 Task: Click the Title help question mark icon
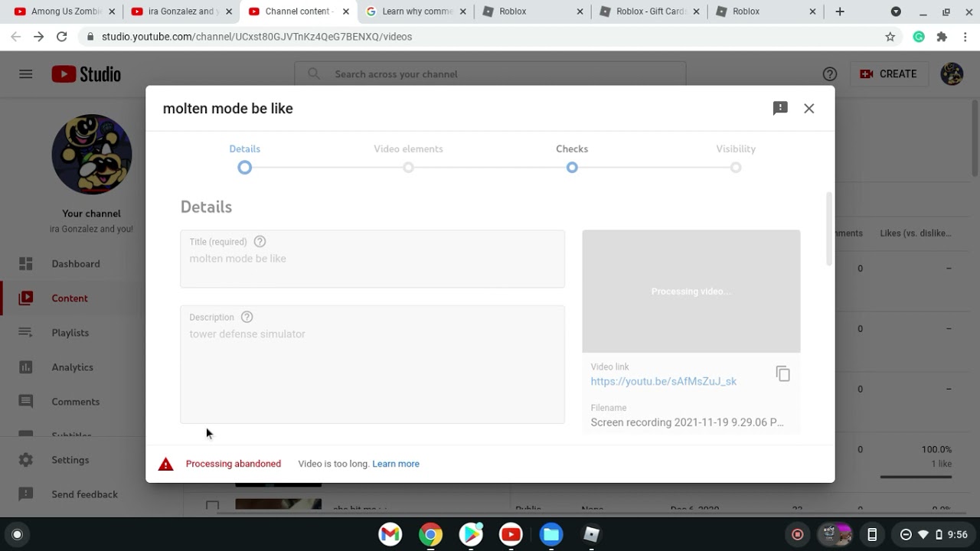260,242
